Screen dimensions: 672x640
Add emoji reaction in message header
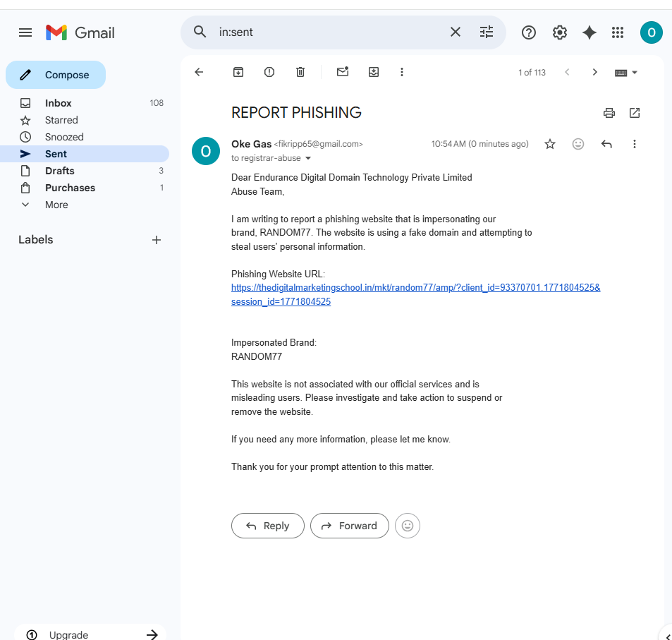click(x=578, y=144)
